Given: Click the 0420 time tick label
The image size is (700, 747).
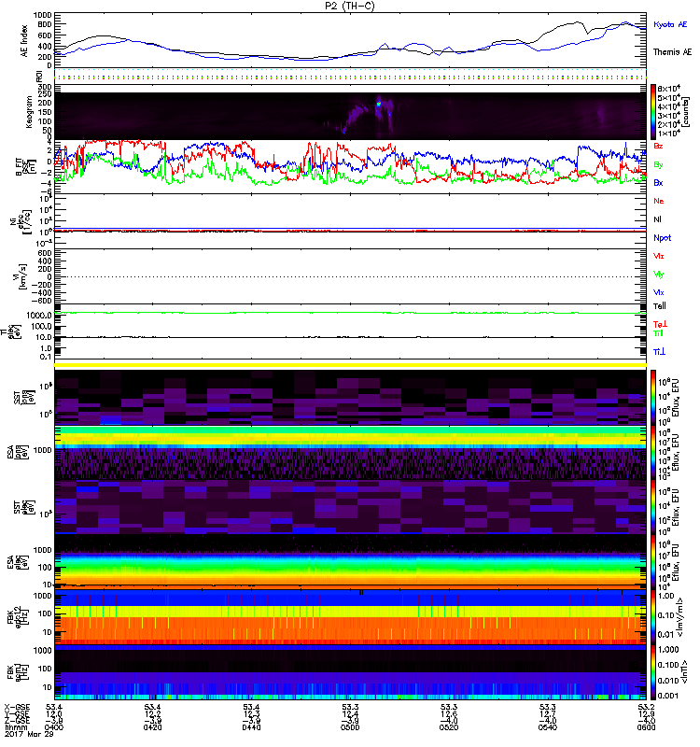Looking at the screenshot, I should 152,727.
